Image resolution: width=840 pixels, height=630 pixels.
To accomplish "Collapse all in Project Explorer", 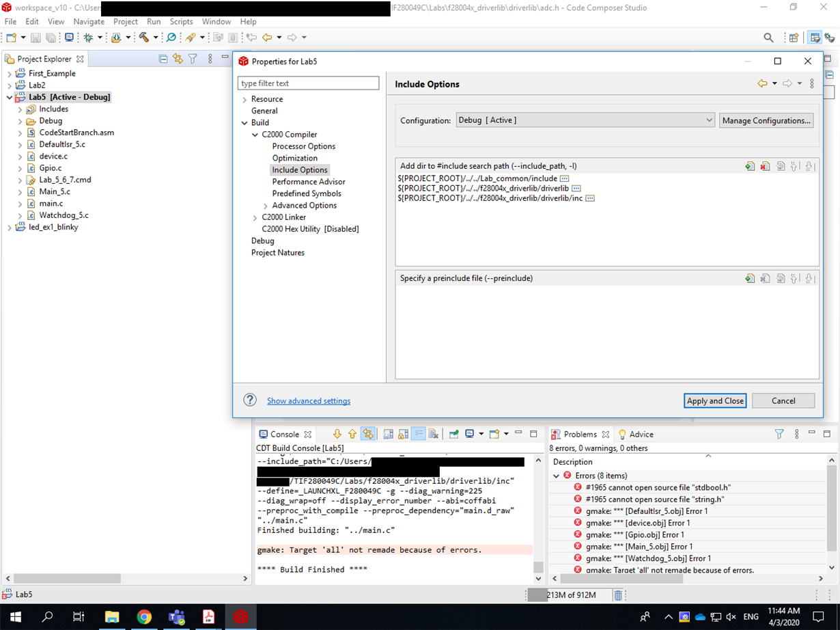I will pyautogui.click(x=163, y=59).
